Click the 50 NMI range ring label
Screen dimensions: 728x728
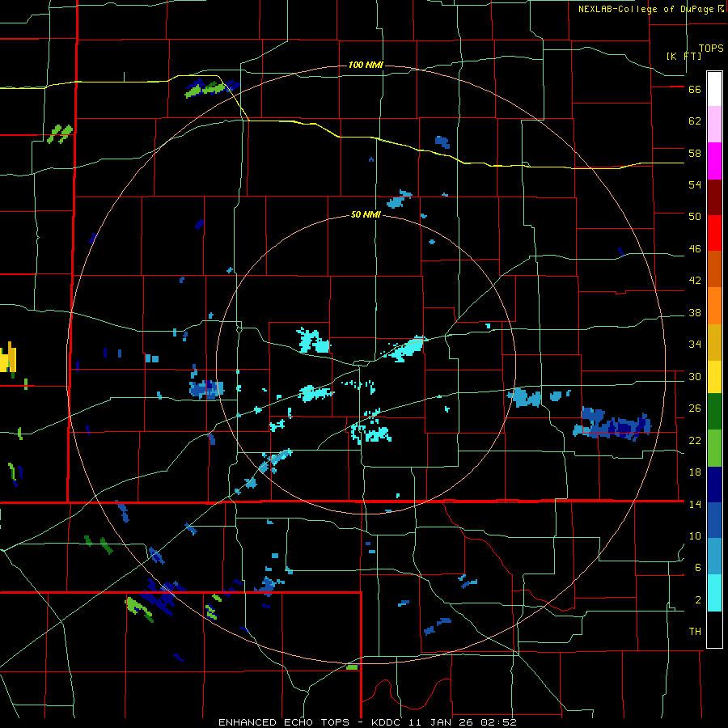(x=366, y=214)
